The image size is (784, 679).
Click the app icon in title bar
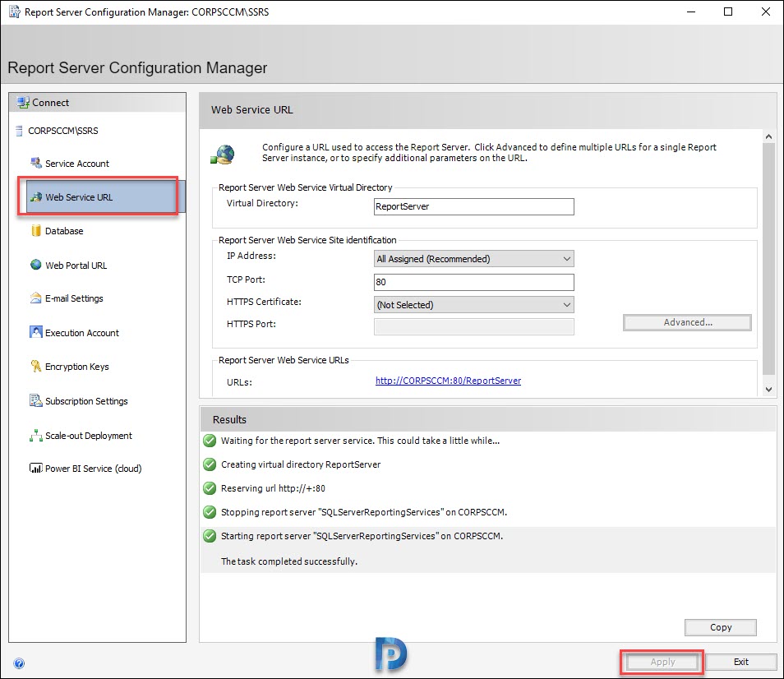[15, 12]
